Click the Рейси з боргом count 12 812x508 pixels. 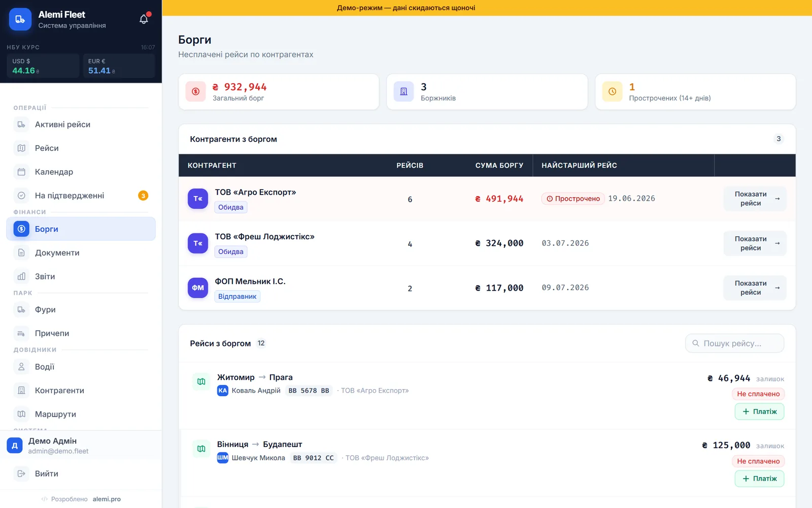pos(261,343)
